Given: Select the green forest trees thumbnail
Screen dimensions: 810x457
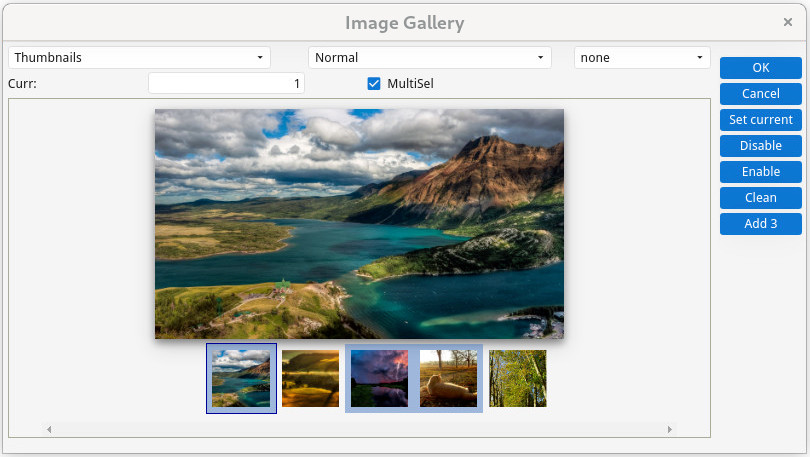Looking at the screenshot, I should [518, 379].
